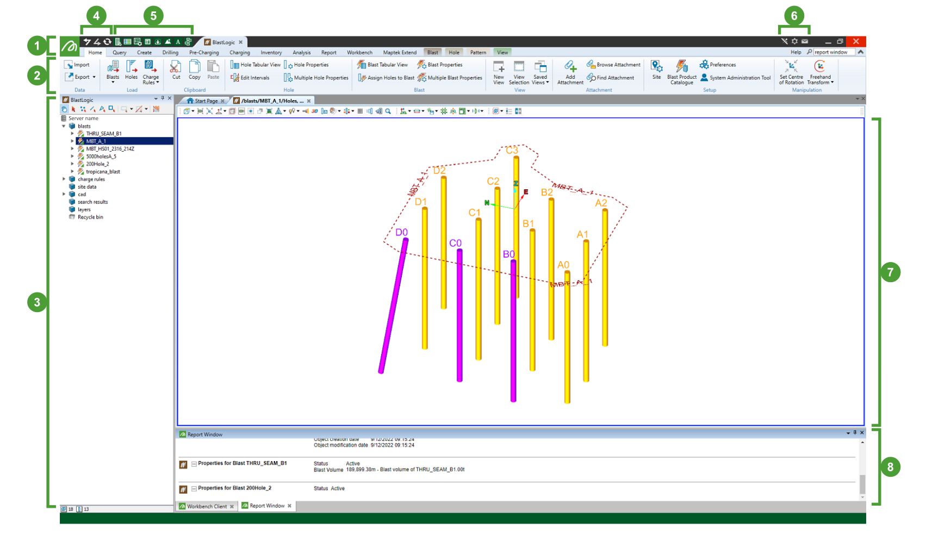
Task: Open Edit Intervals tool
Action: click(x=250, y=78)
